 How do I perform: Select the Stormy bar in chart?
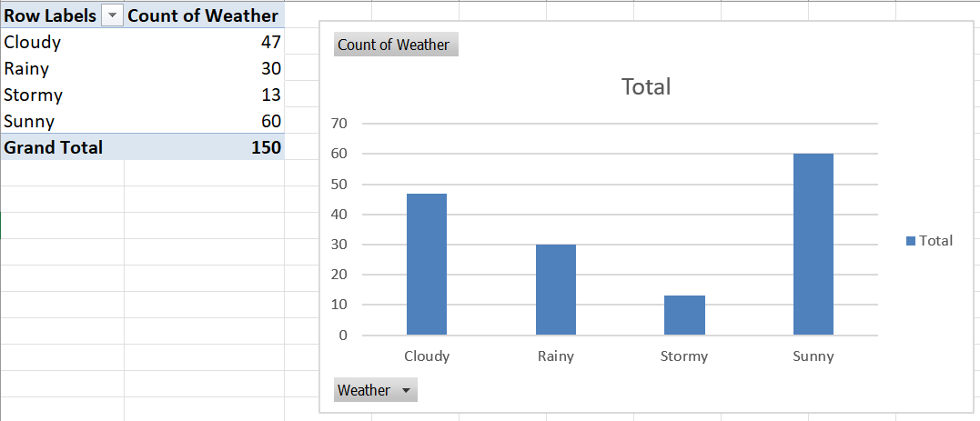(x=684, y=315)
